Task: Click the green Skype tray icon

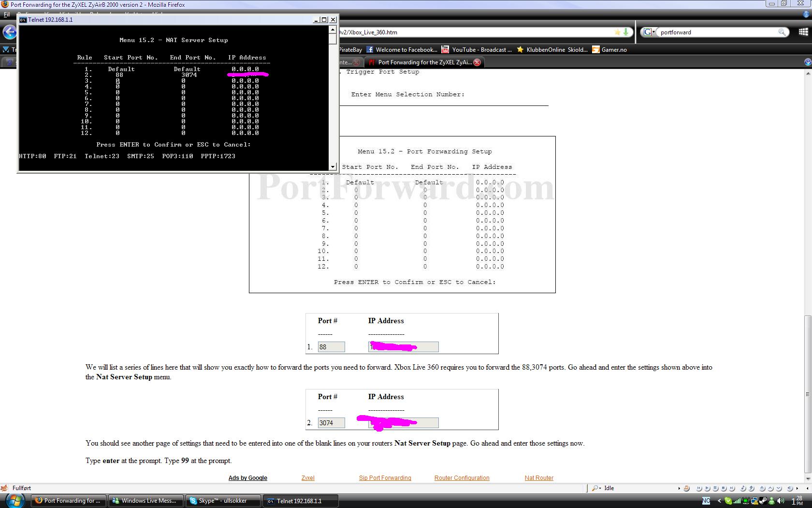Action: 728,501
